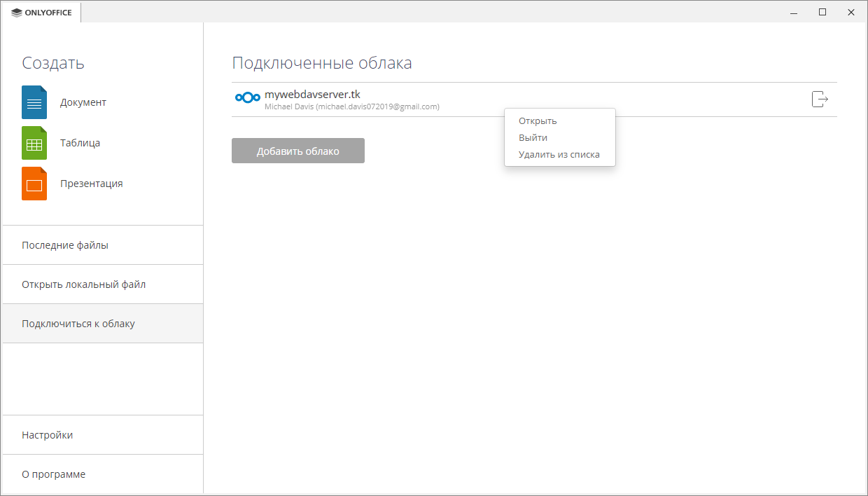868x496 pixels.
Task: Click the Nextcloud logo beside mywebdavserver.tk
Action: pyautogui.click(x=247, y=98)
